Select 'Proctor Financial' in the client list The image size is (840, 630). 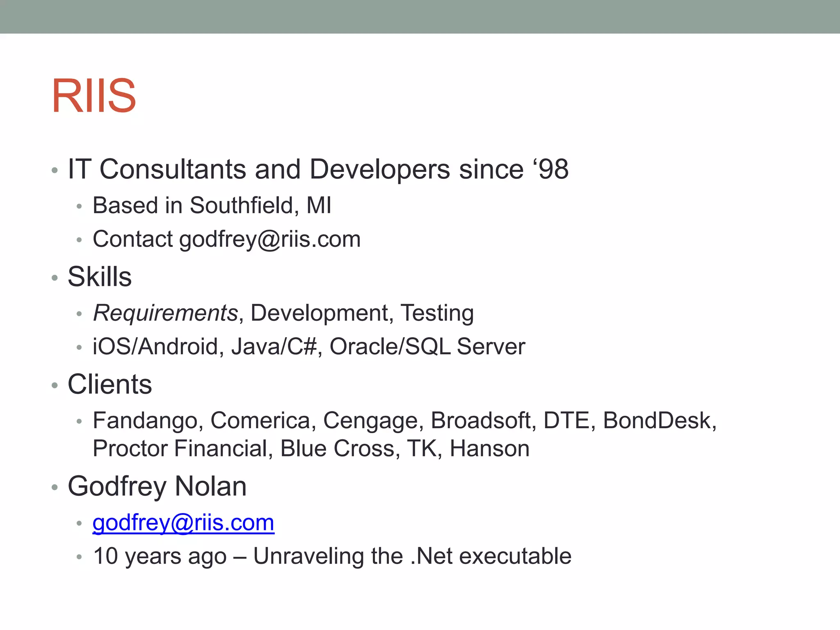[x=180, y=448]
